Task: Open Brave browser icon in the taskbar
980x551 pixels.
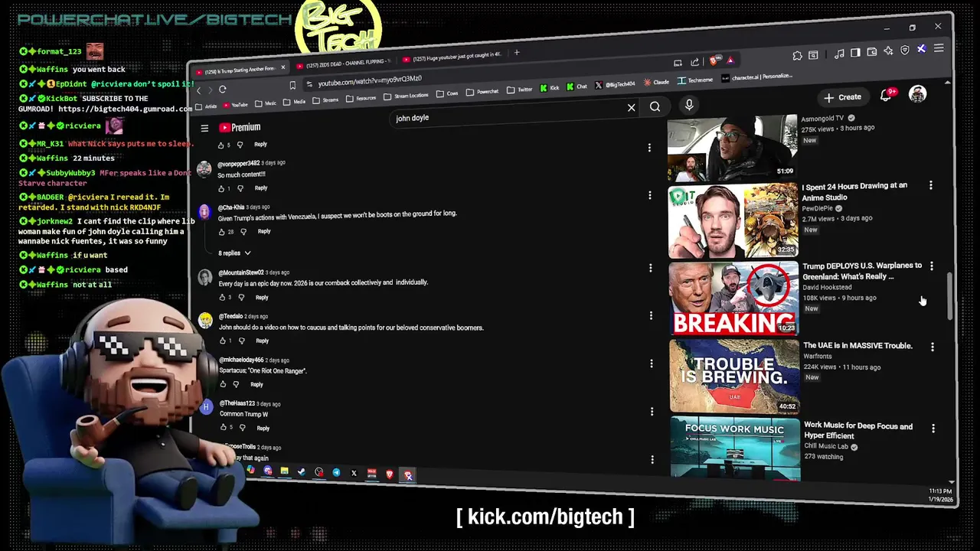Action: (390, 474)
